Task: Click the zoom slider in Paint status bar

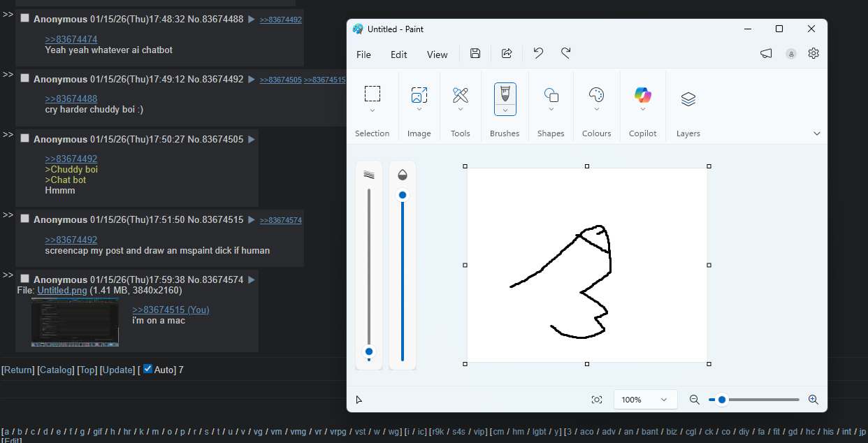Action: [753, 400]
